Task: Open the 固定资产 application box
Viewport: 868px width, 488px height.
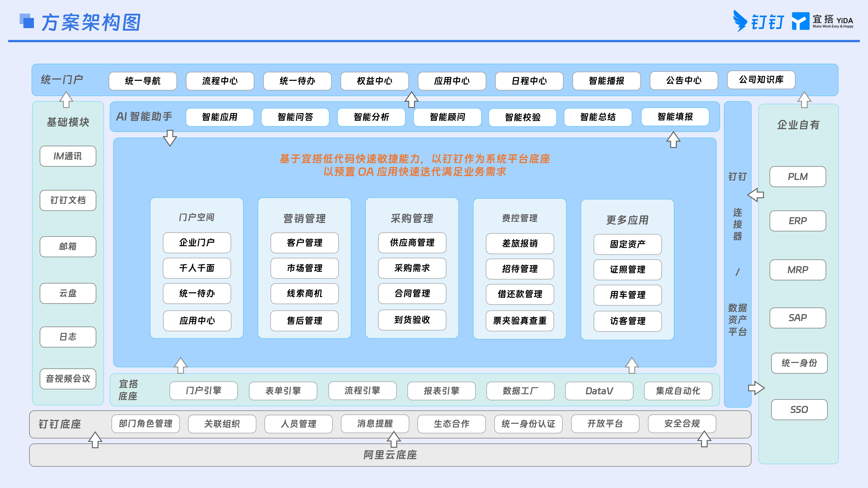Action: click(628, 244)
